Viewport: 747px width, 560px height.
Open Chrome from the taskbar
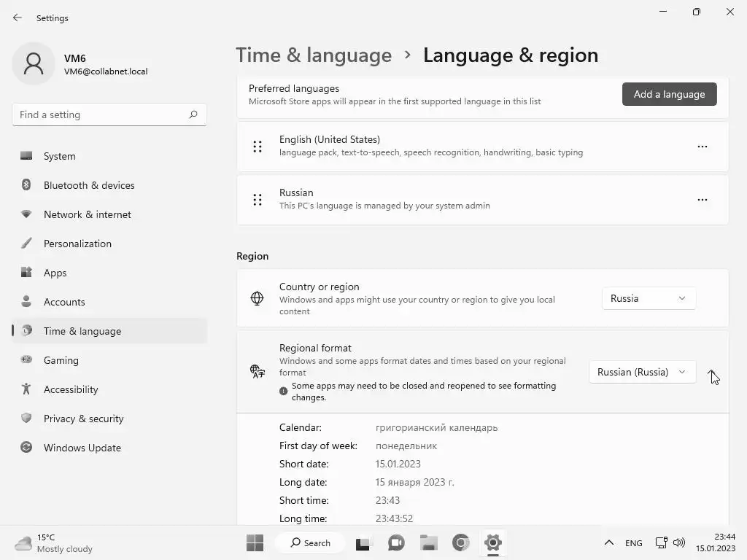[461, 542]
